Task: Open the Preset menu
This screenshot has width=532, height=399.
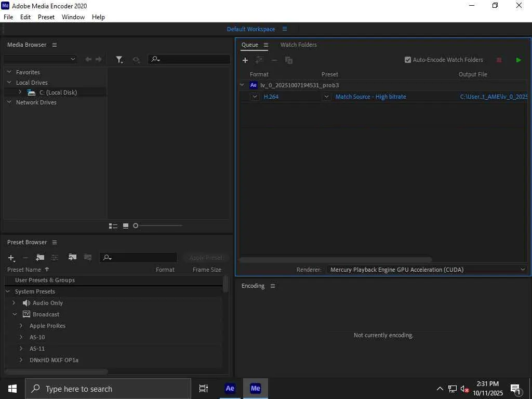Action: [46, 17]
